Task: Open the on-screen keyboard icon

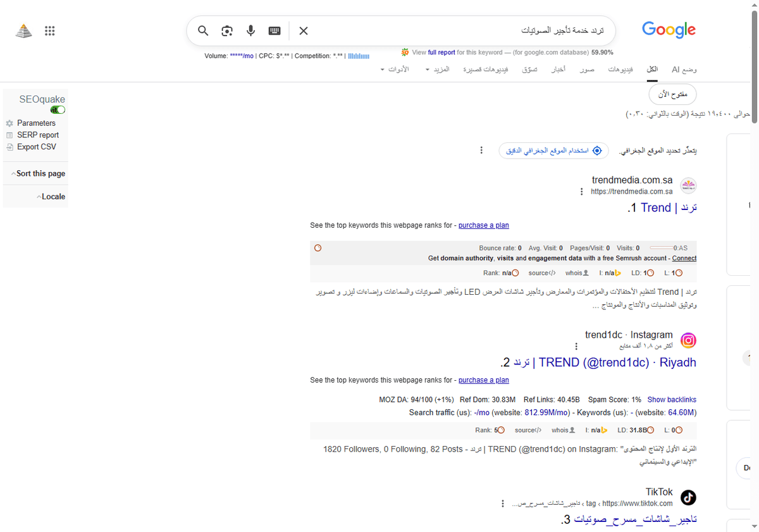Action: [275, 31]
